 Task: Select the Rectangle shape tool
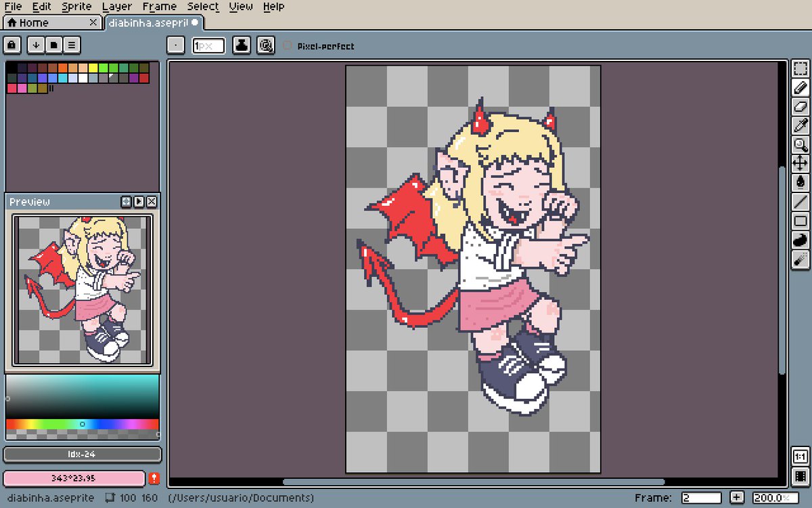pyautogui.click(x=800, y=220)
